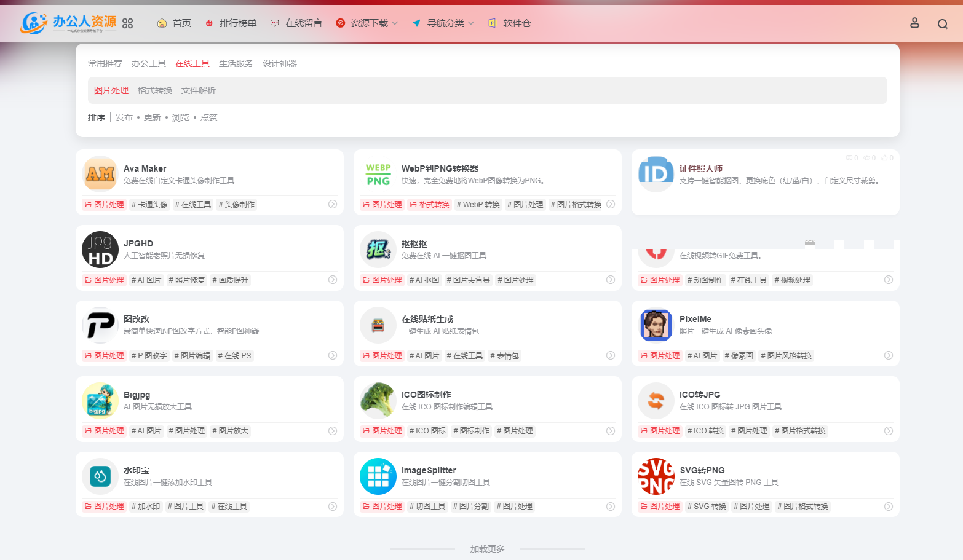
Task: Click the arrow on the PixelMe card
Action: pos(889,355)
